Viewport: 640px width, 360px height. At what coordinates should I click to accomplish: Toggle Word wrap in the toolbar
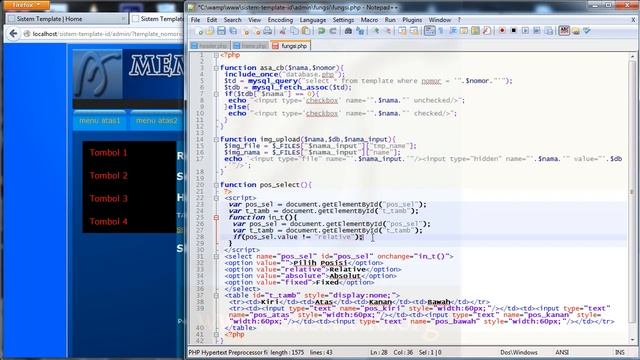(429, 31)
